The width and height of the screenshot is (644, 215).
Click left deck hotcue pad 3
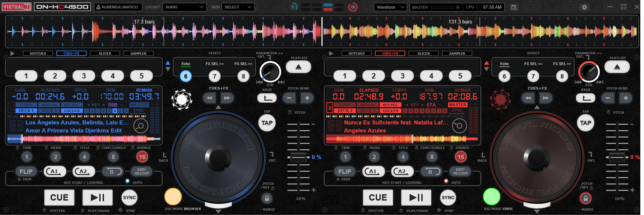84,76
